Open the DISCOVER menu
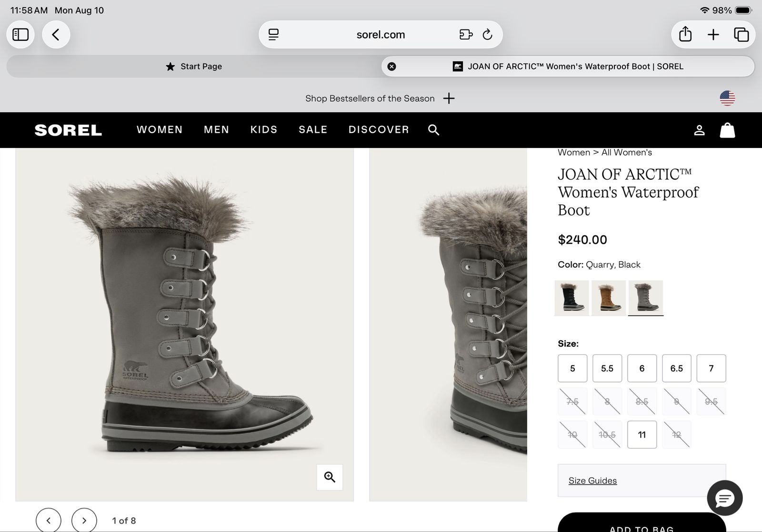The height and width of the screenshot is (532, 762). pyautogui.click(x=379, y=129)
